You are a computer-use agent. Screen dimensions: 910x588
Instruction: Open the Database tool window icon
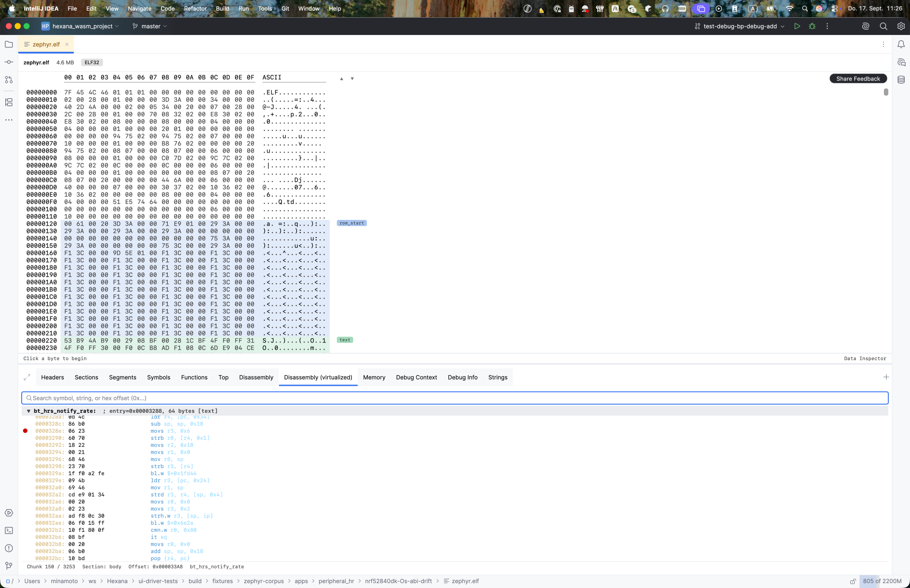(901, 80)
